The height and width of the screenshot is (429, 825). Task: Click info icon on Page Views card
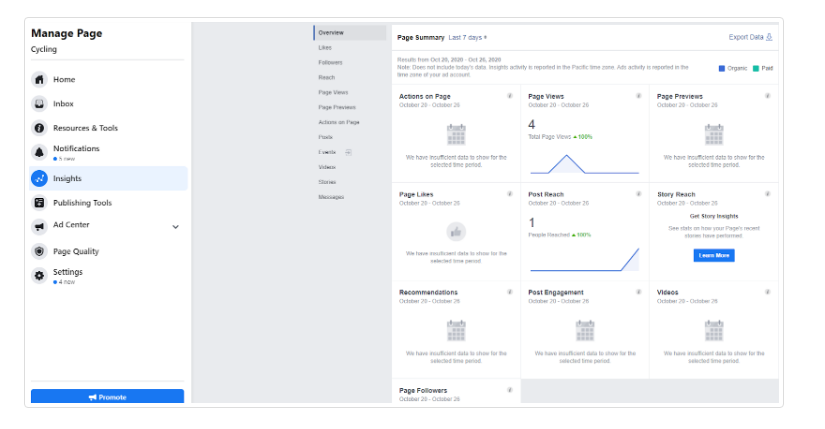pyautogui.click(x=638, y=96)
